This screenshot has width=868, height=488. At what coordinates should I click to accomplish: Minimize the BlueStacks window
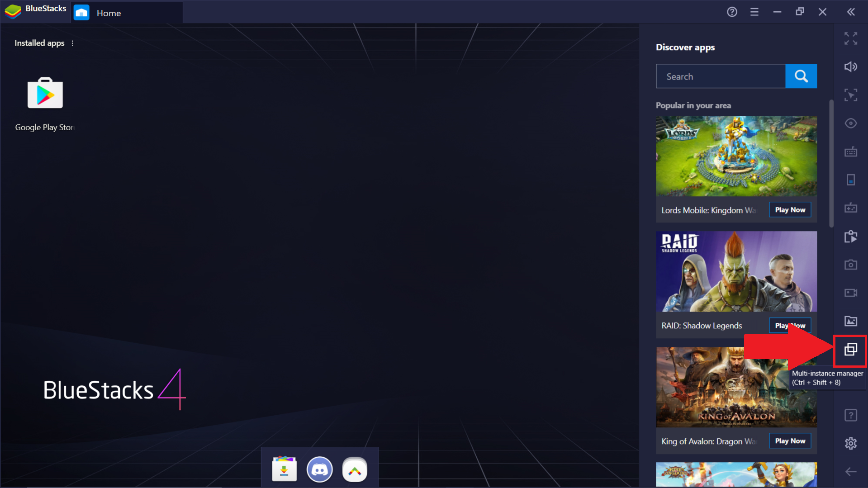777,12
